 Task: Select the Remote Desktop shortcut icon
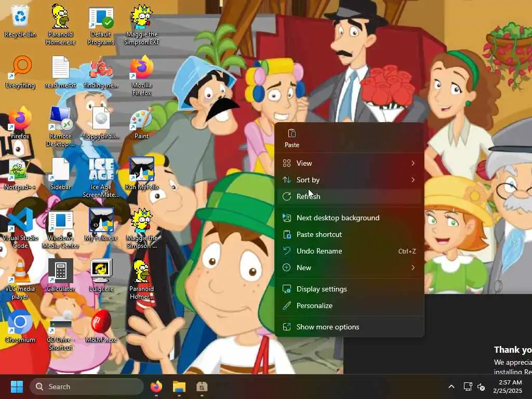coord(60,127)
